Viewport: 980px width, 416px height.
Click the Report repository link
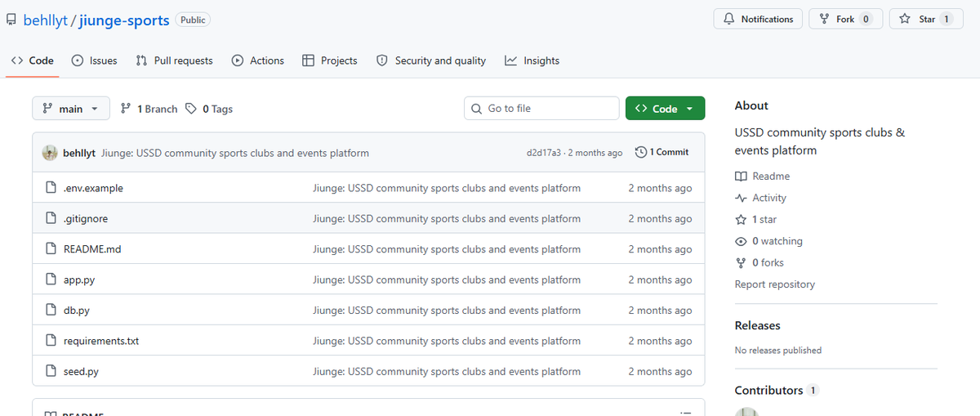(775, 284)
